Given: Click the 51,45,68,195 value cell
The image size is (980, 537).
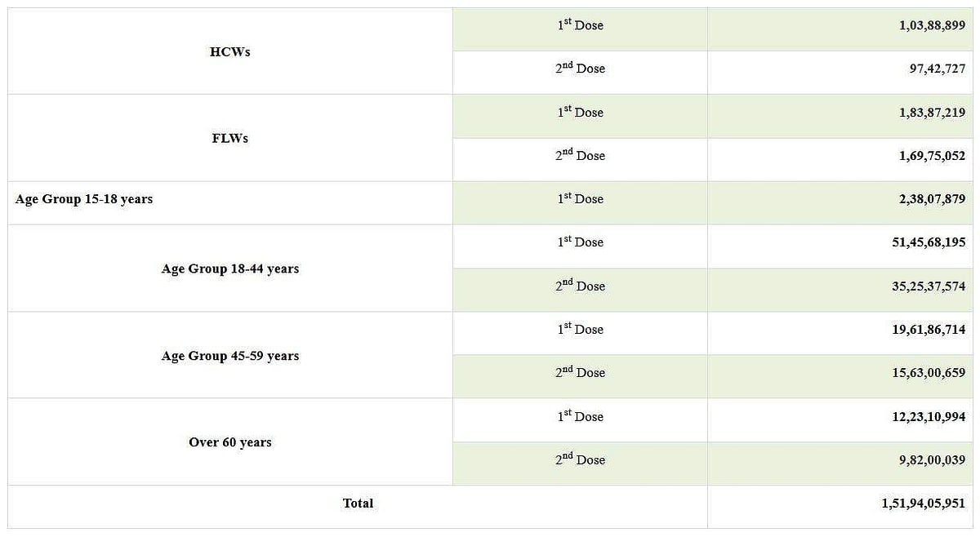Looking at the screenshot, I should point(929,242).
